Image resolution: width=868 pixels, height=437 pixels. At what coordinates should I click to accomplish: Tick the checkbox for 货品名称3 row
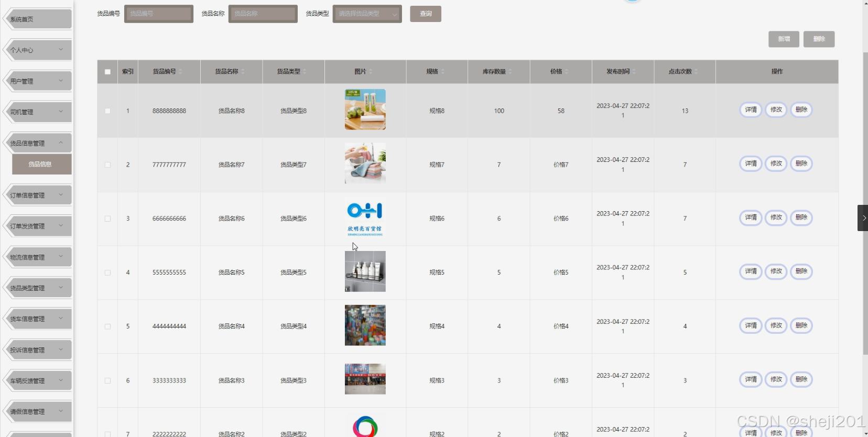(107, 381)
